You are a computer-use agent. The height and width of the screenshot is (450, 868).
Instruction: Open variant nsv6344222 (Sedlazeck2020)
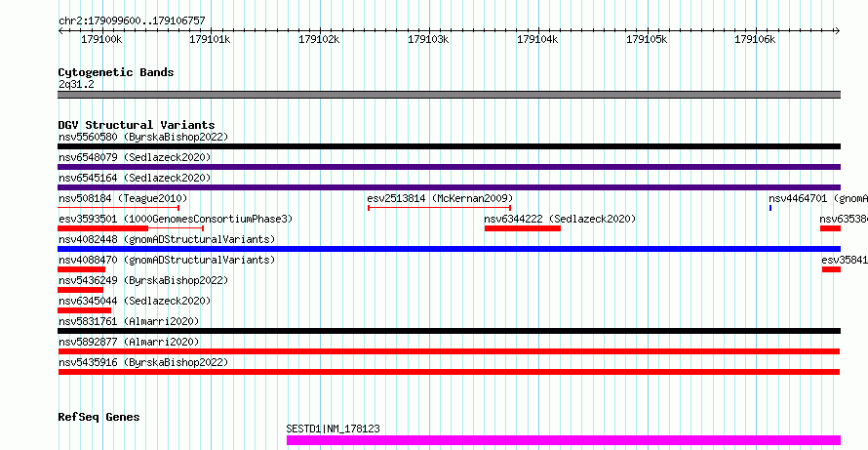560,219
